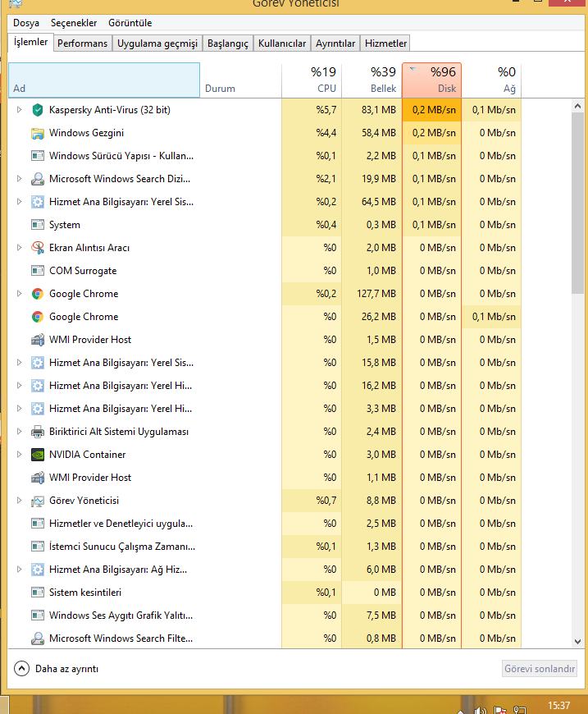Click the scrollbar up arrow
This screenshot has width=588, height=714.
pyautogui.click(x=578, y=106)
